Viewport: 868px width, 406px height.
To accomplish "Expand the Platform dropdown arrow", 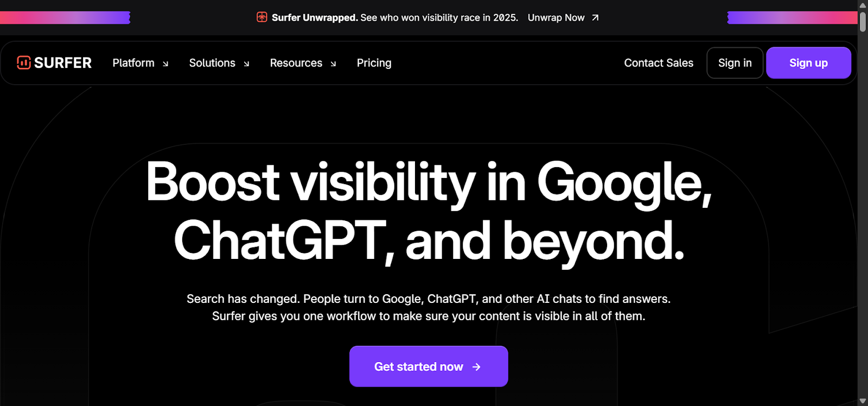I will [x=165, y=64].
